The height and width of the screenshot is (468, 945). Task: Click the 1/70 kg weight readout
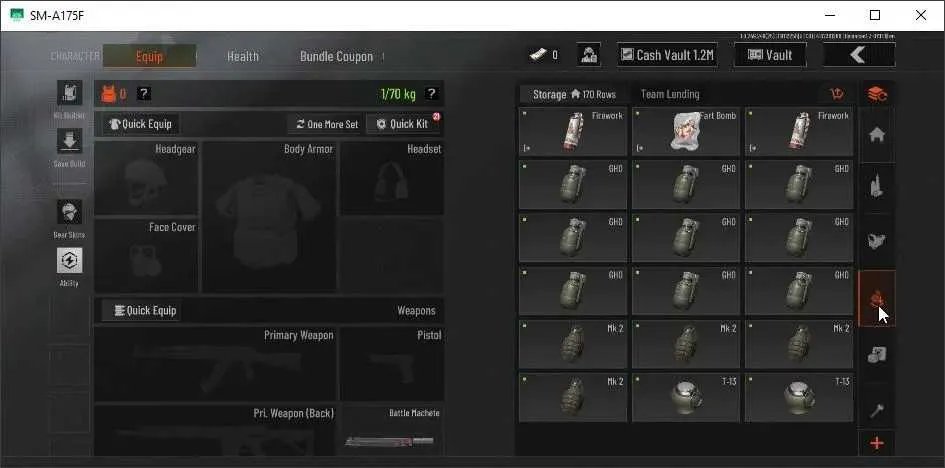[x=398, y=94]
